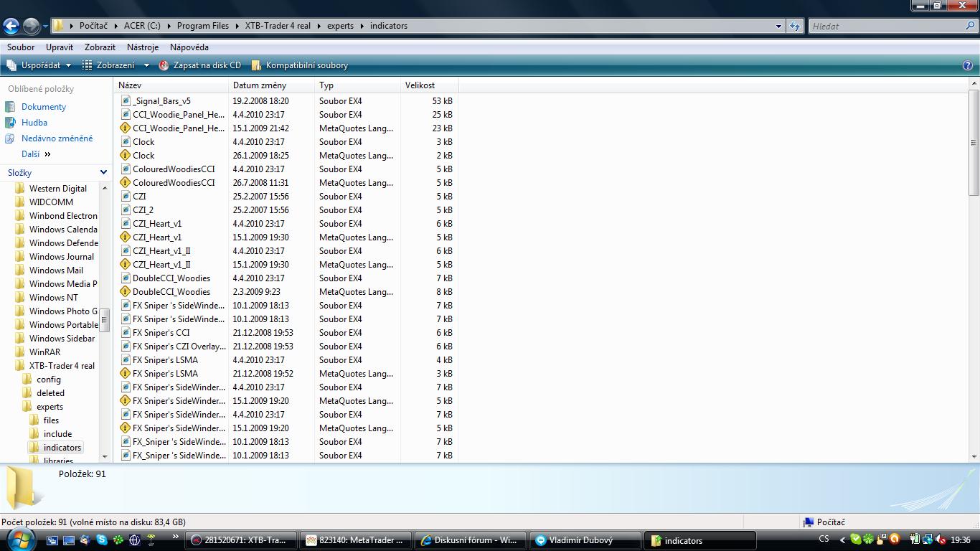Click the ACER (C:) path segment
The image size is (980, 551).
[142, 26]
